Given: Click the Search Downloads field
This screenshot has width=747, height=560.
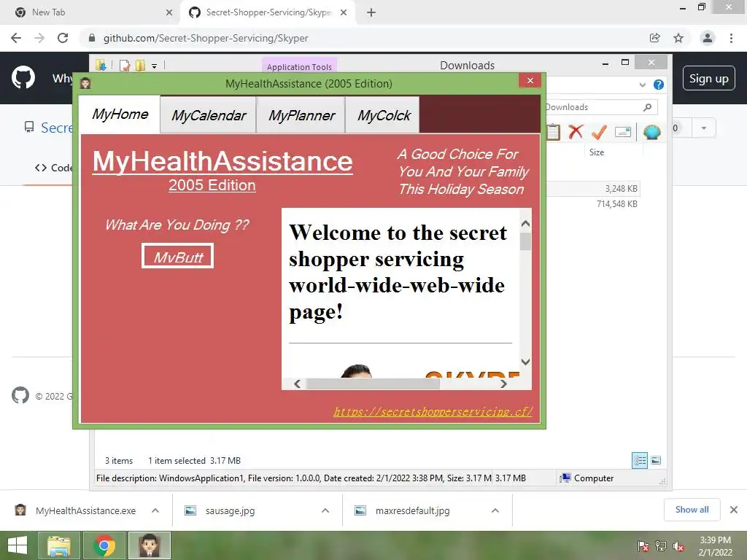Looking at the screenshot, I should click(601, 107).
